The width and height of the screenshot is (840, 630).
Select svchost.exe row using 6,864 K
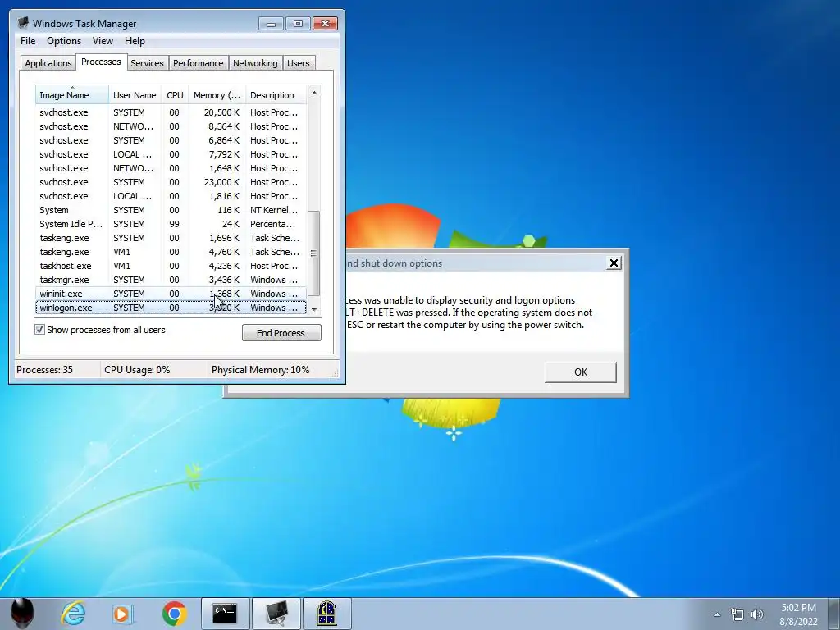click(171, 140)
